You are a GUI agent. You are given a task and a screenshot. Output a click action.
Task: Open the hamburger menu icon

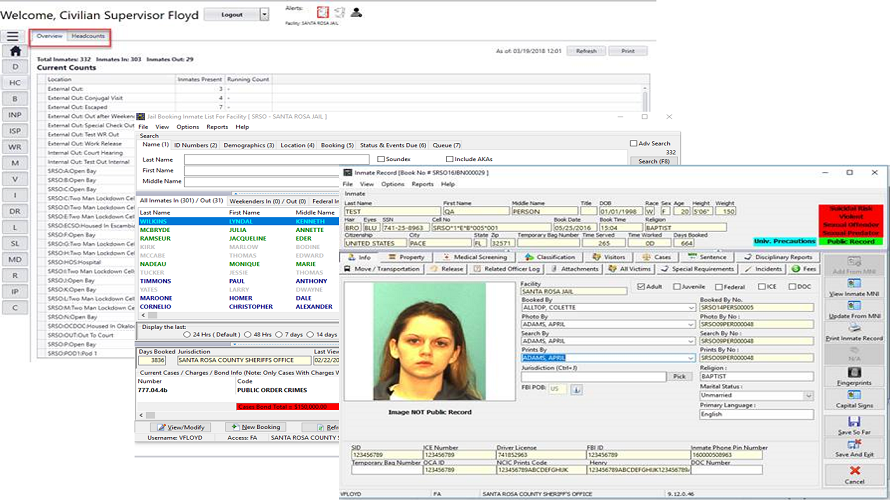tap(12, 36)
